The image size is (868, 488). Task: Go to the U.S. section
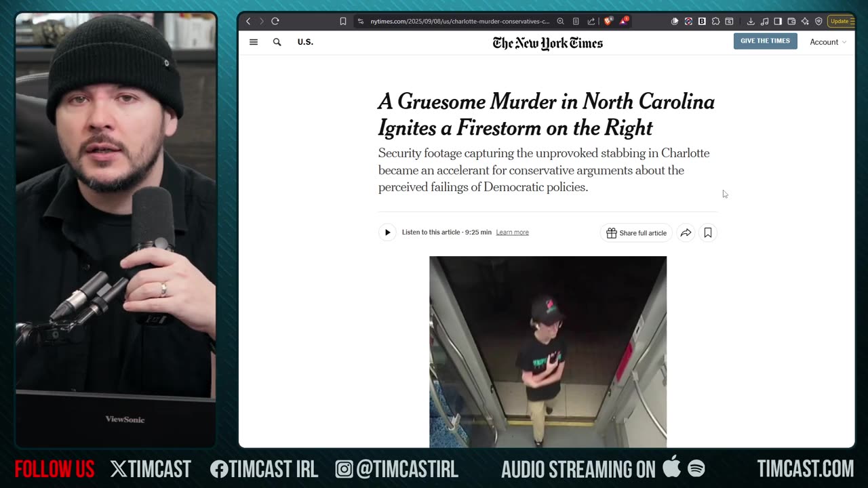click(x=305, y=42)
